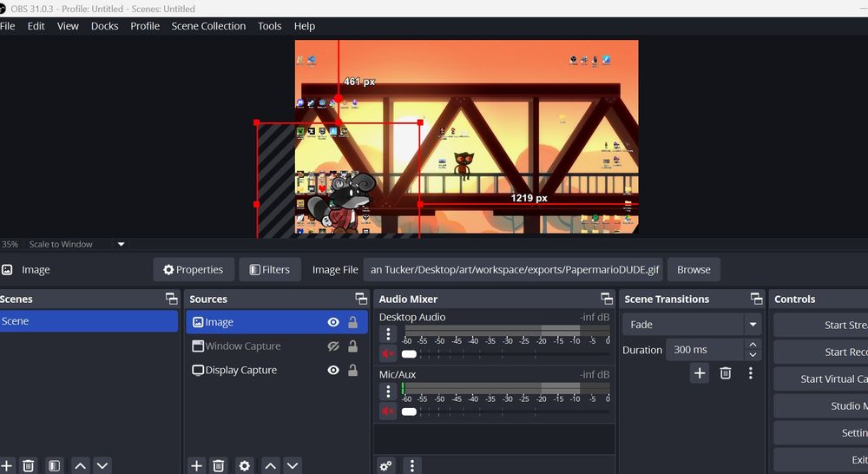868x474 pixels.
Task: Open the Docks menu
Action: click(x=104, y=26)
